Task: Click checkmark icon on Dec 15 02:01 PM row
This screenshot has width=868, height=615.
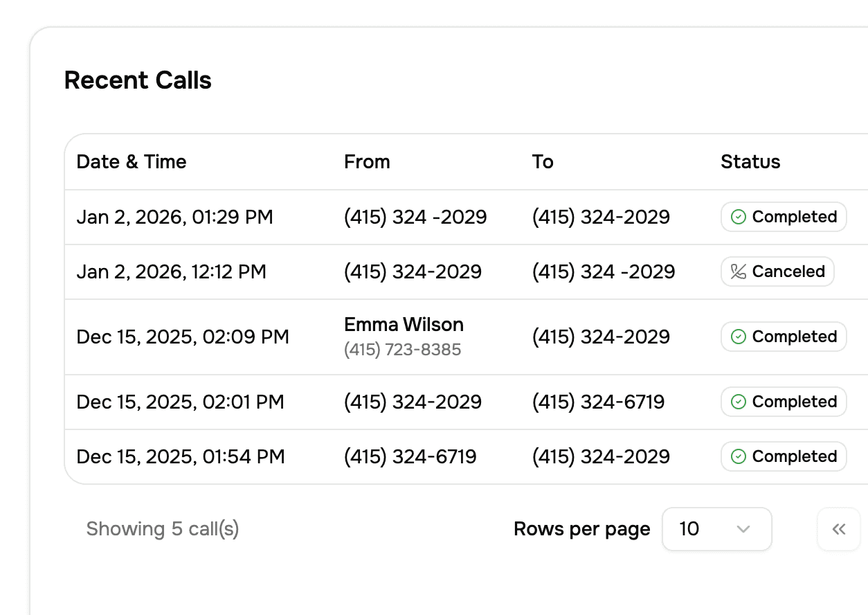Action: coord(738,402)
